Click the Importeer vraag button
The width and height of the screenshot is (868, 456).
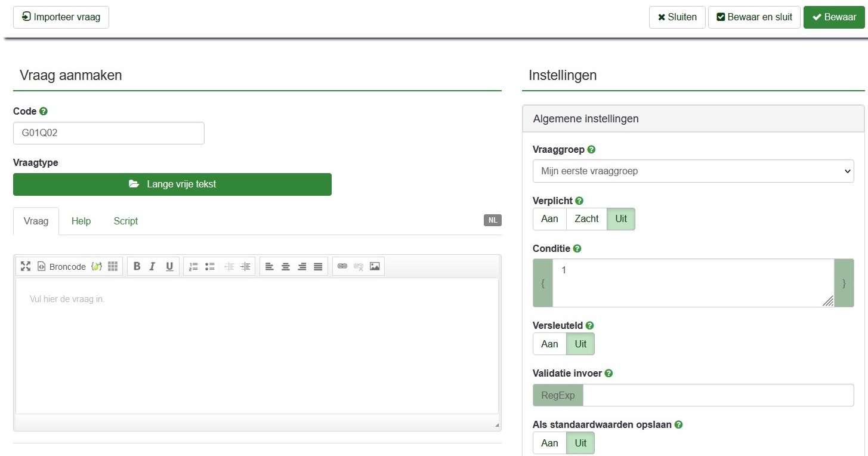pos(61,17)
